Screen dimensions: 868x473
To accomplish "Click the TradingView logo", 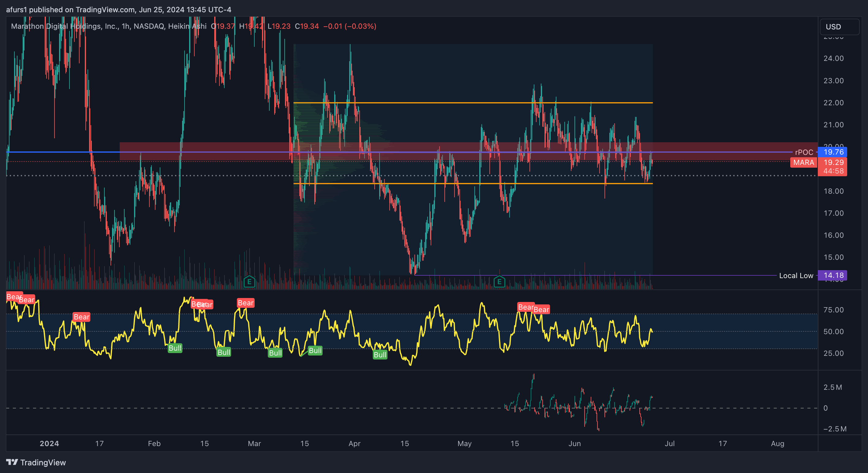I will [36, 462].
